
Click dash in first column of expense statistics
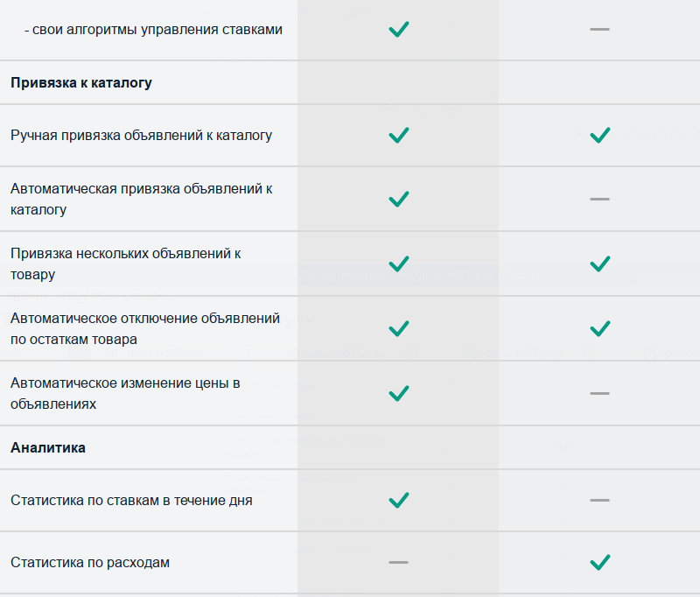(399, 562)
